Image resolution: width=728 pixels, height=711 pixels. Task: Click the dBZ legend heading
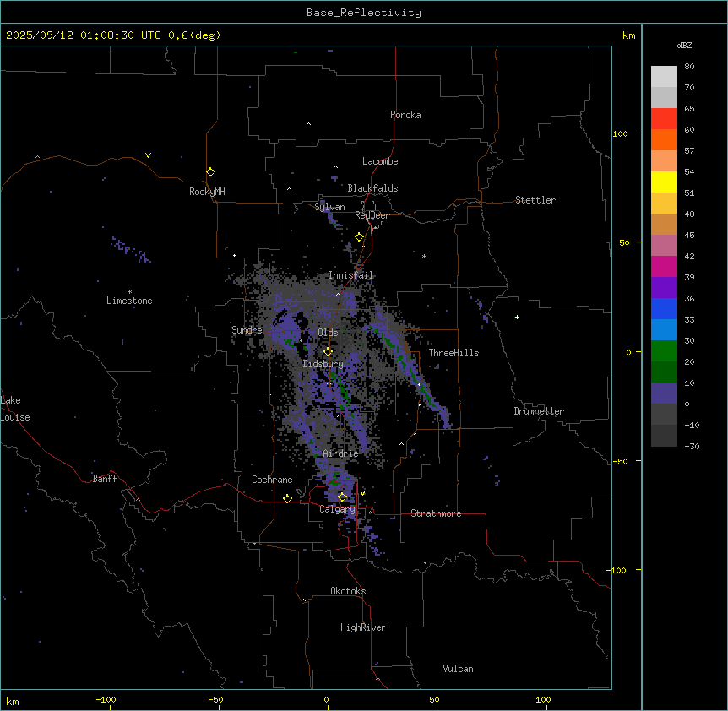pyautogui.click(x=684, y=45)
